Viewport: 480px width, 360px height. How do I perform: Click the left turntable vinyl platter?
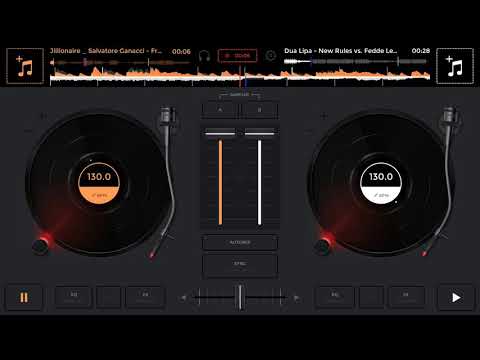pyautogui.click(x=99, y=184)
